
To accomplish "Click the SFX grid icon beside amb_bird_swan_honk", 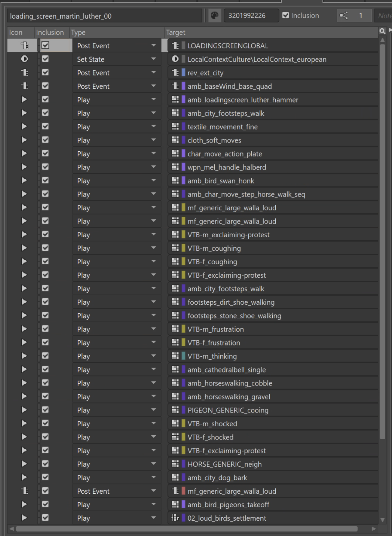I will [175, 180].
